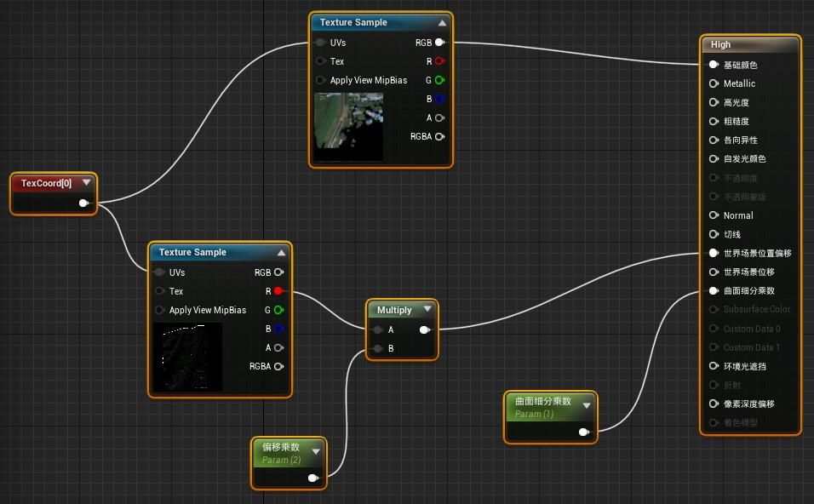Viewport: 814px width, 504px height.
Task: Click the Multiply node output pin
Action: coord(425,329)
